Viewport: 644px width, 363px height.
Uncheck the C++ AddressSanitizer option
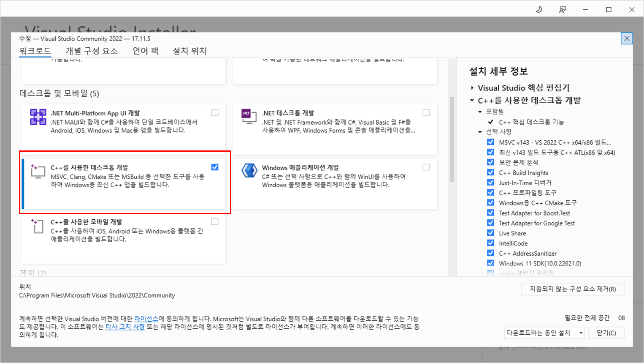(x=490, y=253)
